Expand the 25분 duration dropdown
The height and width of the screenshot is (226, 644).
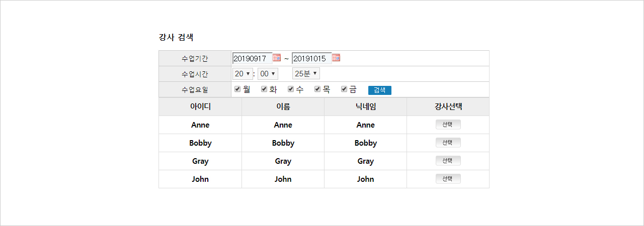pos(306,74)
